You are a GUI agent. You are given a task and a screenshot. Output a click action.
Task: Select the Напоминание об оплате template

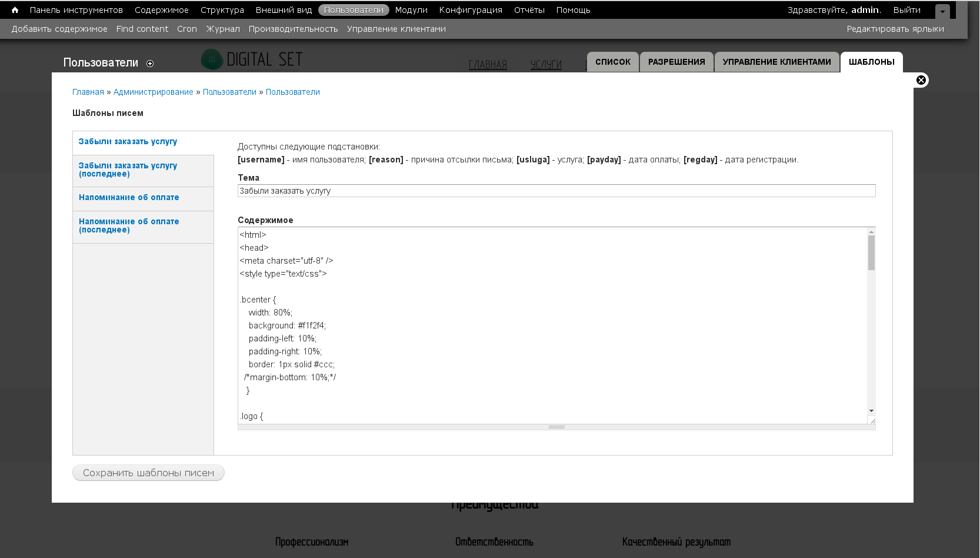129,197
